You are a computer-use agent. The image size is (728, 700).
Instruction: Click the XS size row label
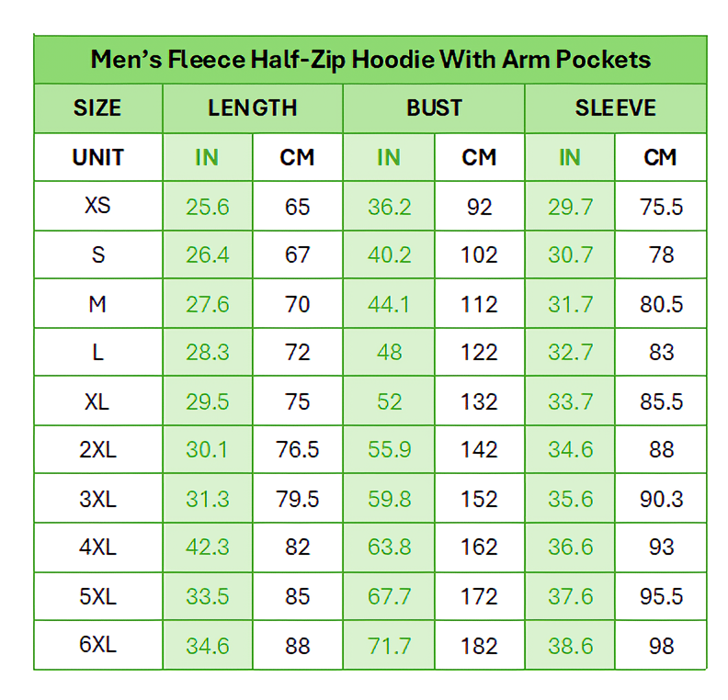click(x=97, y=206)
